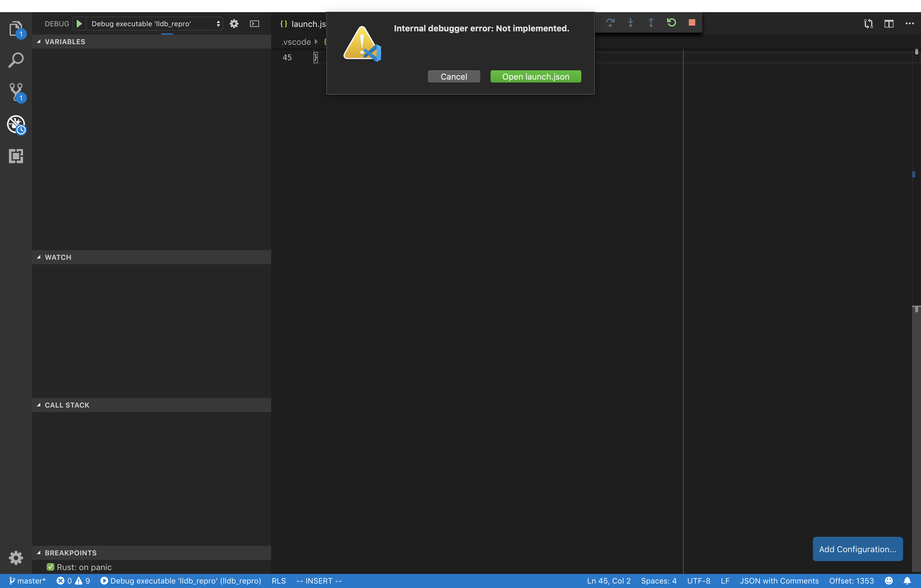Viewport: 921px width, 588px height.
Task: Open the Extensions sidebar icon
Action: (16, 156)
